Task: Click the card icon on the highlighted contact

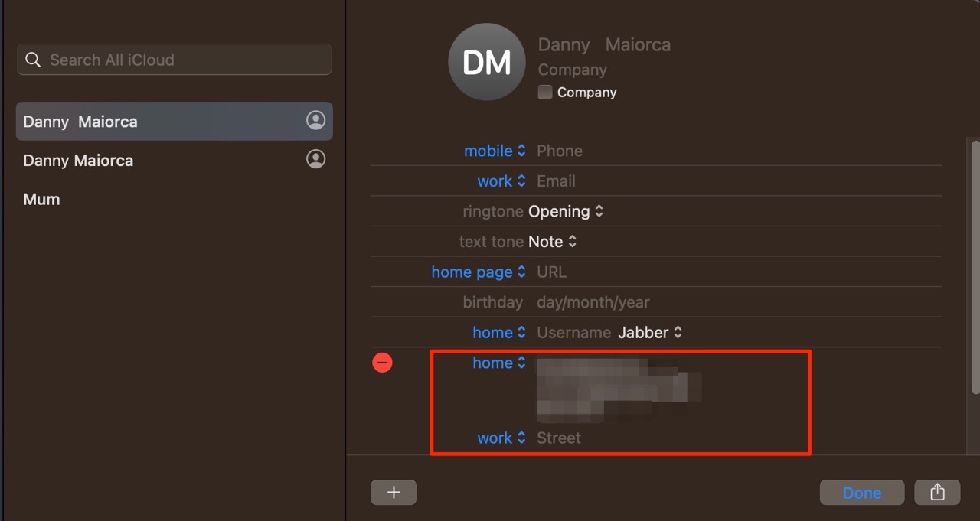Action: click(315, 120)
